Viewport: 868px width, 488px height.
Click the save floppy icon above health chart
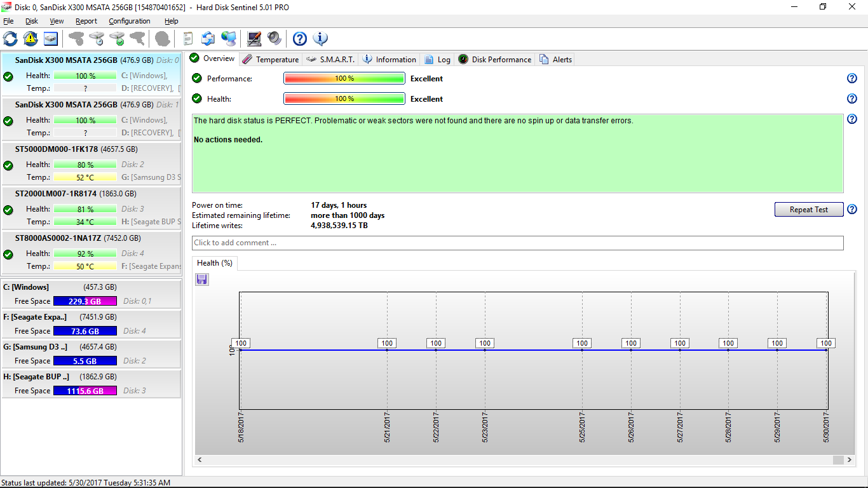(202, 280)
